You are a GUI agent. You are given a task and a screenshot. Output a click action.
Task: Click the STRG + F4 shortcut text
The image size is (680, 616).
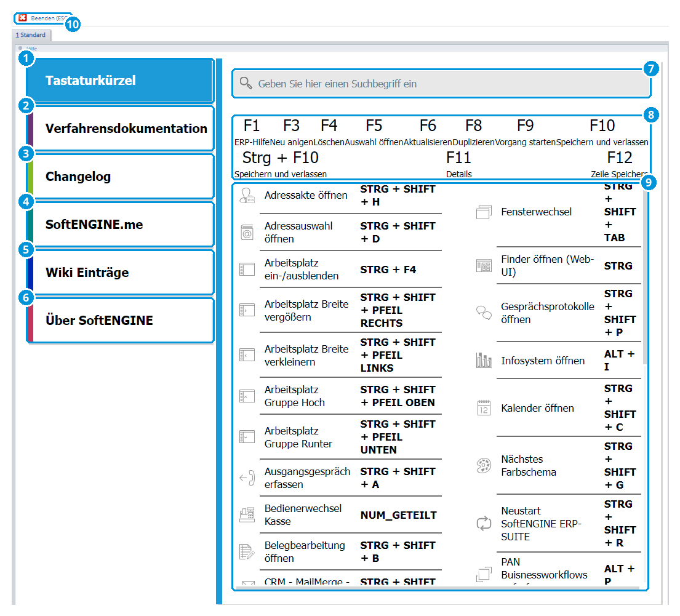[x=388, y=270]
